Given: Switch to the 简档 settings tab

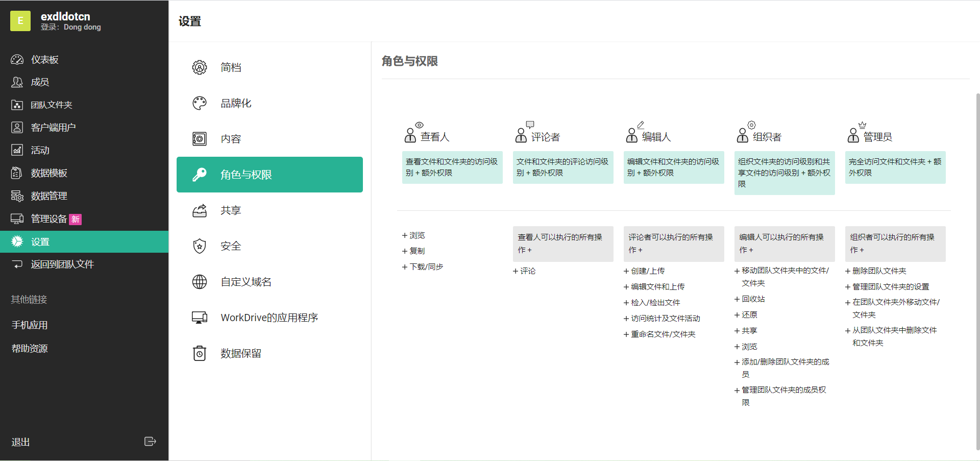Looking at the screenshot, I should [231, 67].
